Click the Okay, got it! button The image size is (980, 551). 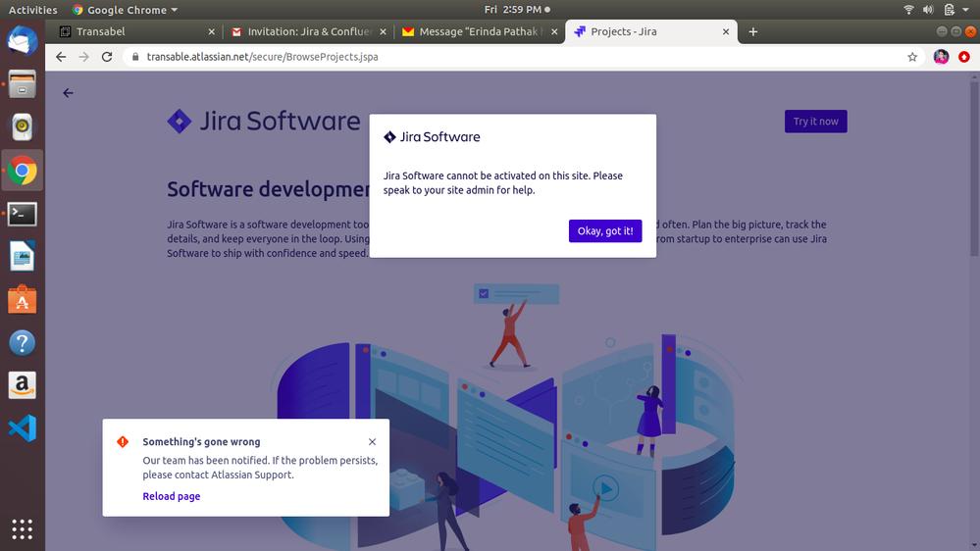tap(605, 231)
